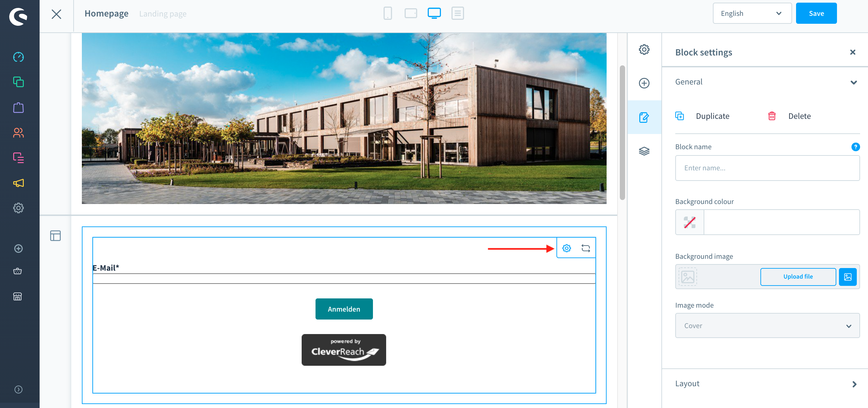Click the Block name help icon
The image size is (868, 408).
click(x=855, y=147)
